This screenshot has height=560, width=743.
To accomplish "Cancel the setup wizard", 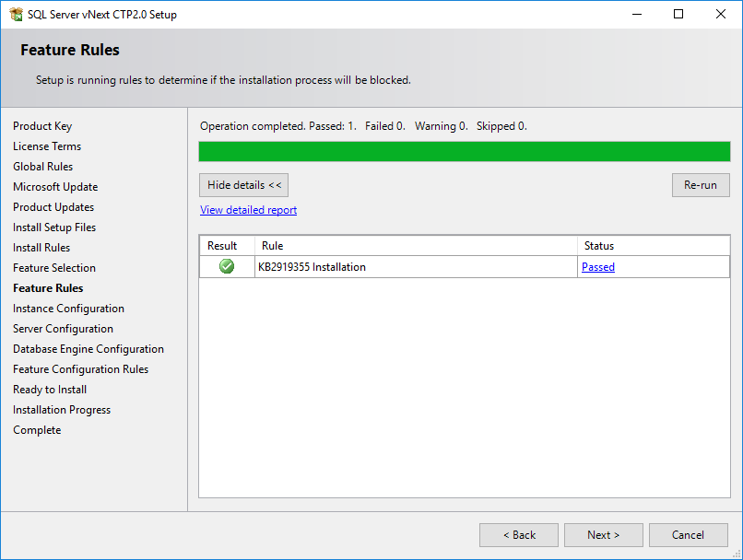I will pyautogui.click(x=688, y=535).
